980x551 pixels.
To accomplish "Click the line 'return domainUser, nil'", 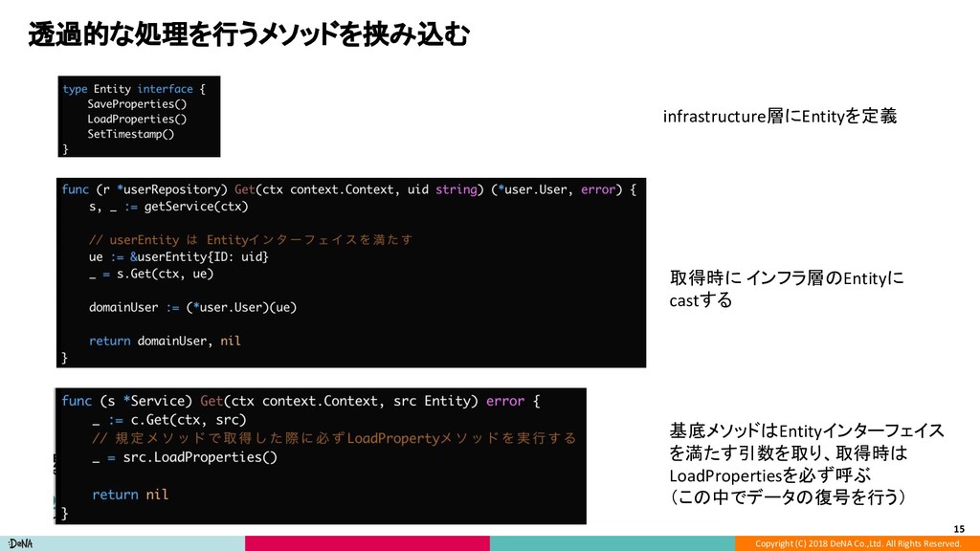I will pyautogui.click(x=165, y=342).
